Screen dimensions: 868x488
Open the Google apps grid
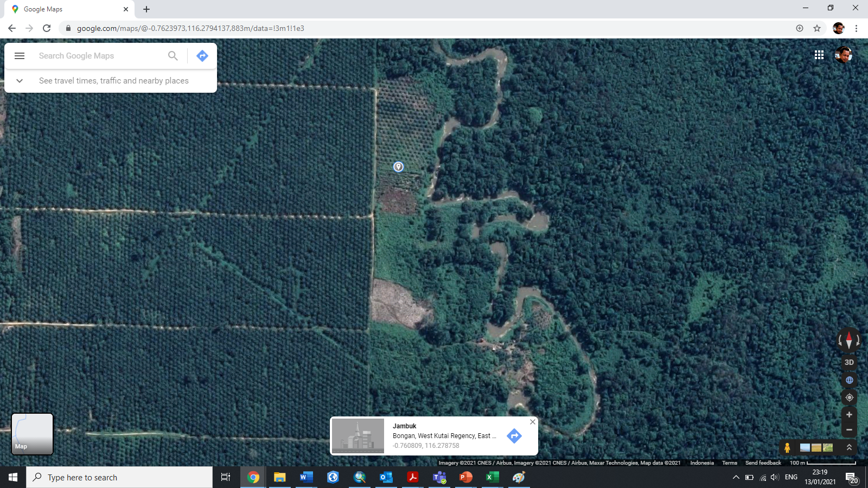(x=819, y=55)
